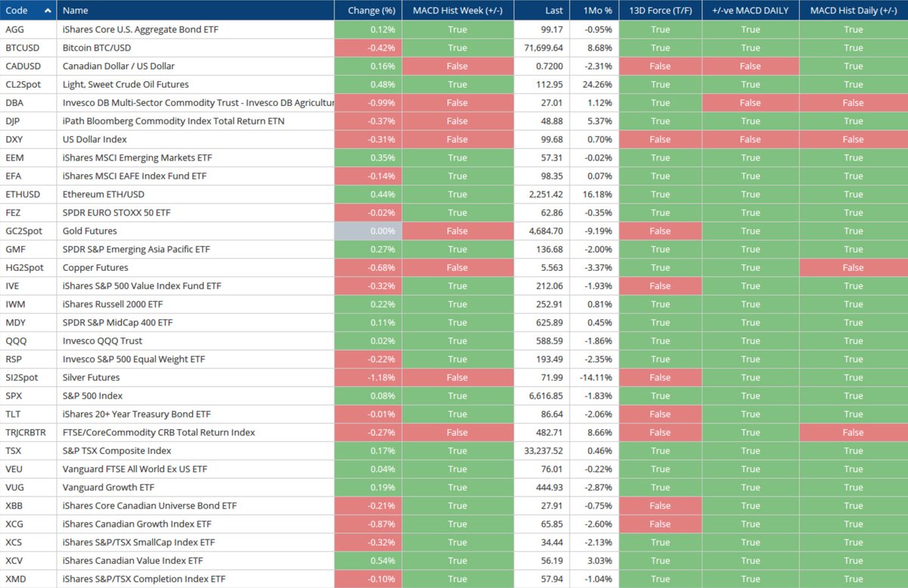Select the 71,699.64 last price cell

[x=540, y=48]
